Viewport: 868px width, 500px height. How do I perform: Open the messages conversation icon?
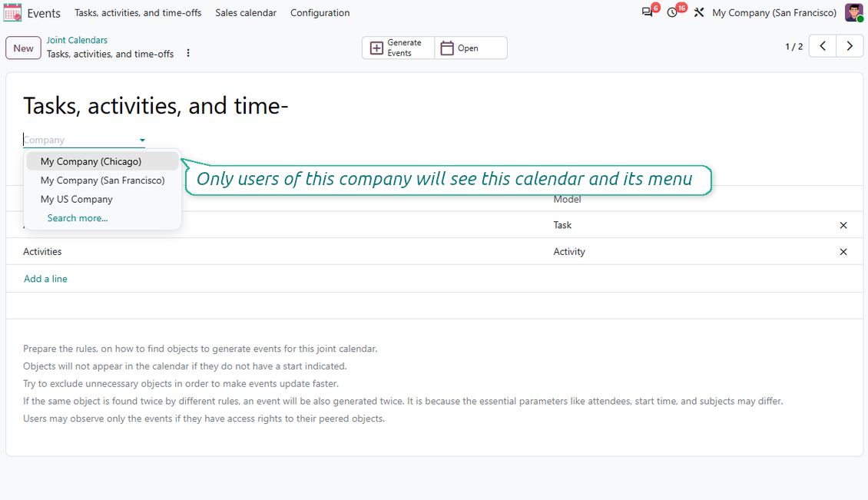647,12
